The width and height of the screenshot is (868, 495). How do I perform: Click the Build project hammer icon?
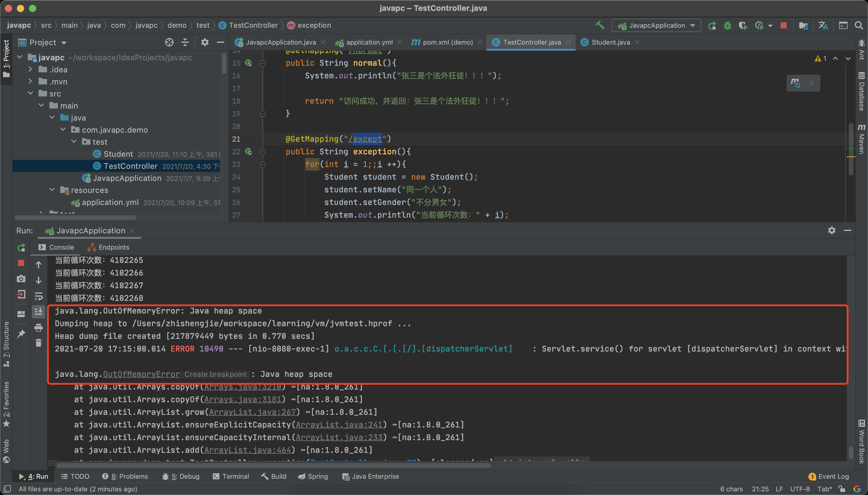coord(600,26)
